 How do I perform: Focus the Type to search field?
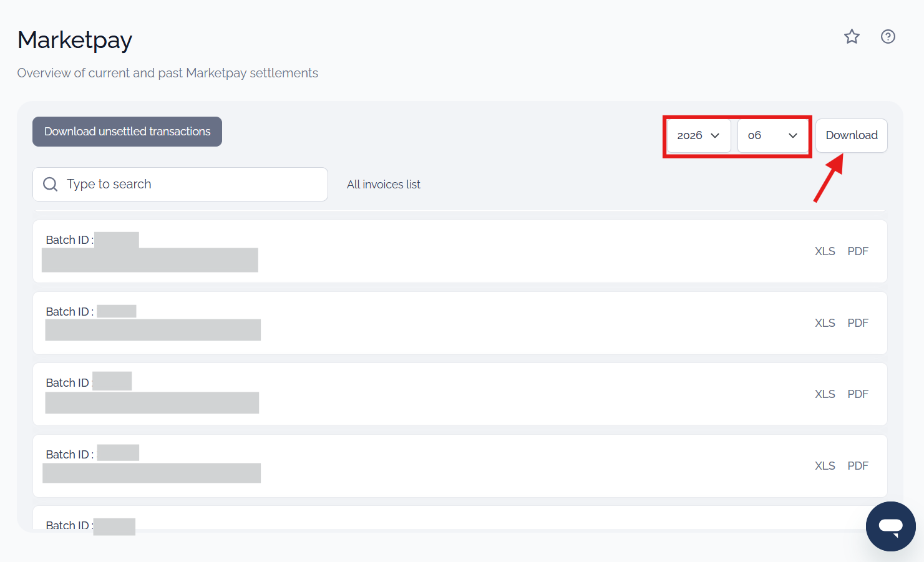(180, 184)
